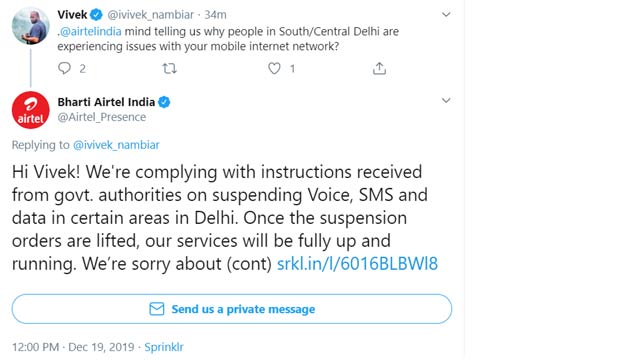The image size is (640, 360).
Task: Click the envelope icon in message button
Action: 157,309
